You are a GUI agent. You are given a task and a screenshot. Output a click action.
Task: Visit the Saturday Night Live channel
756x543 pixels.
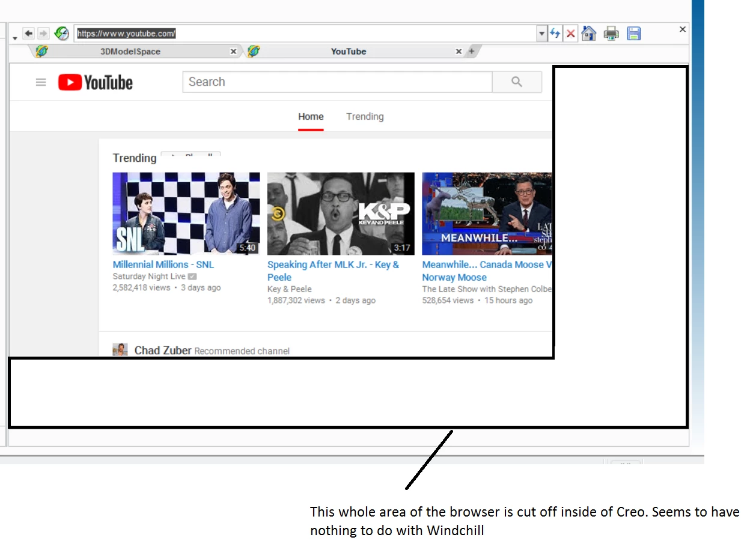click(x=149, y=277)
